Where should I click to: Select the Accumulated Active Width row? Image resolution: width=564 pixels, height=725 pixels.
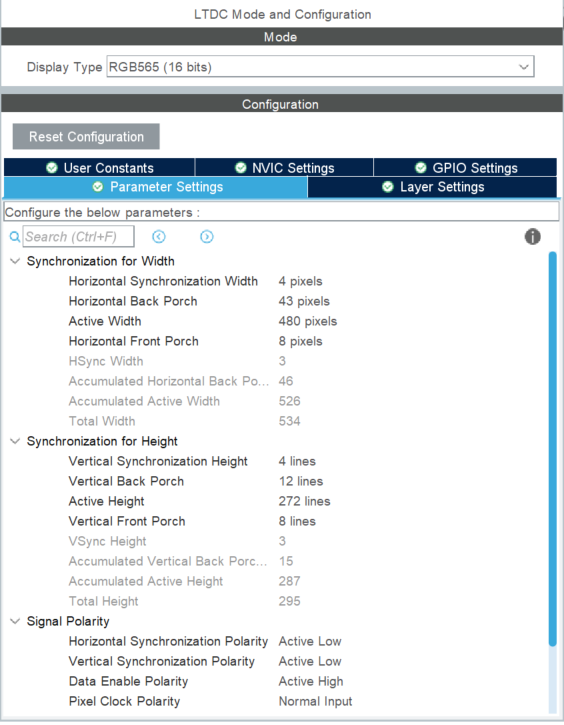pos(185,401)
